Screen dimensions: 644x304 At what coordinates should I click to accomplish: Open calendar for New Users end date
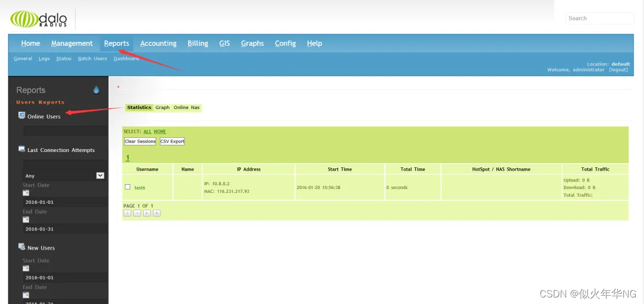26,295
